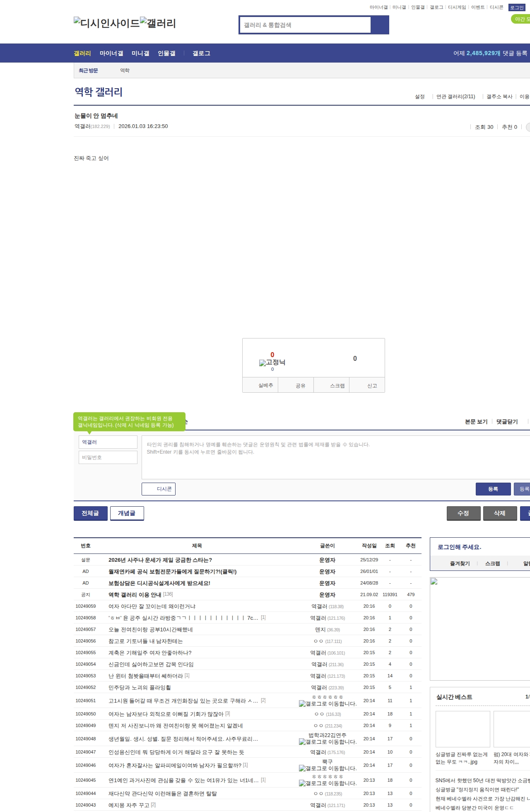Screen dimensions: 530x812
Task: Open 디시게임 in the top utility links
Action: click(457, 7)
